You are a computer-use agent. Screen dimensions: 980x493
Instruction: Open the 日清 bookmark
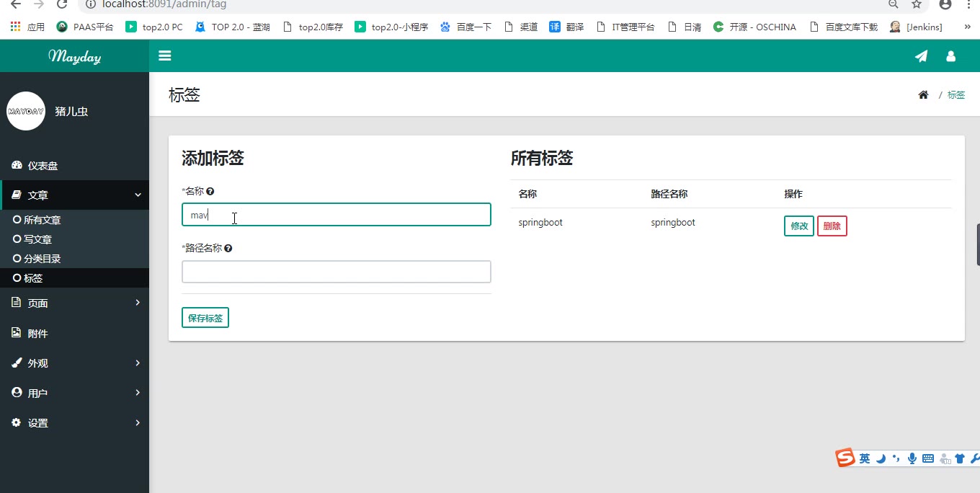coord(685,27)
